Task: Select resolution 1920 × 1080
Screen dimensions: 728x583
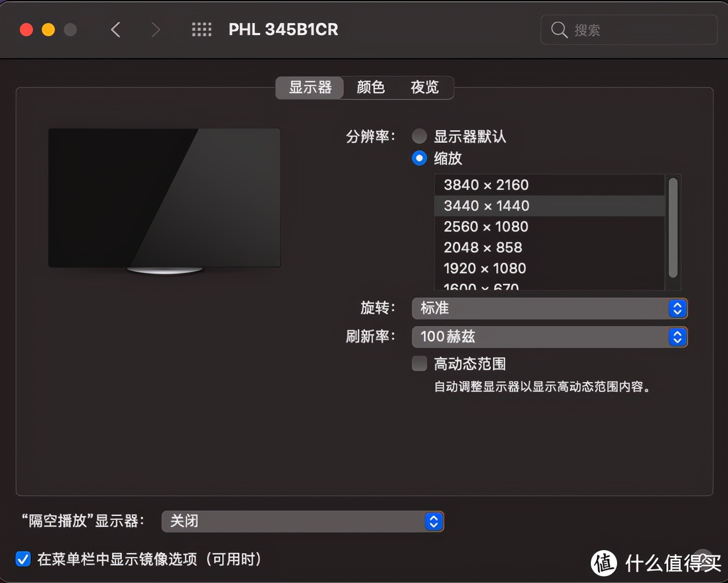Action: [485, 268]
